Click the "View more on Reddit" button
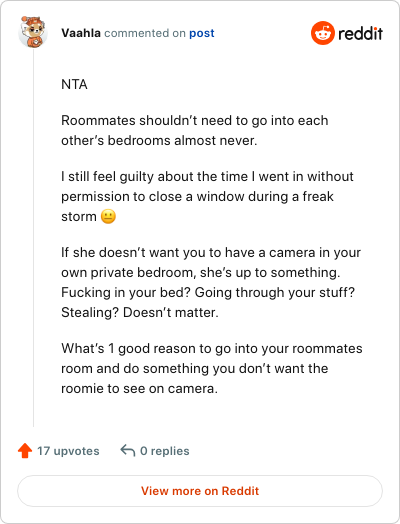400x524 pixels. [x=200, y=491]
